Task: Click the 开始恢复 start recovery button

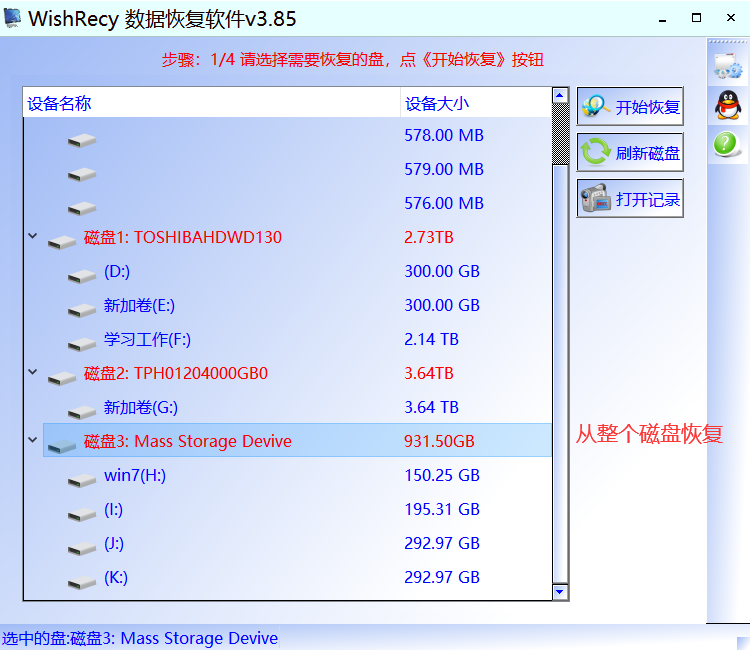Action: pyautogui.click(x=630, y=106)
